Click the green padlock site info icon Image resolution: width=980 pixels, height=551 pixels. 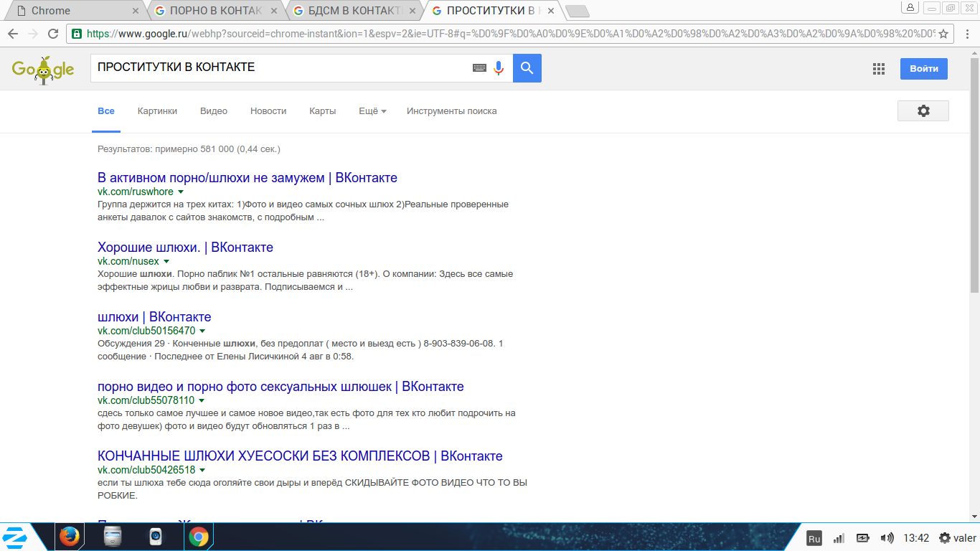pyautogui.click(x=76, y=34)
